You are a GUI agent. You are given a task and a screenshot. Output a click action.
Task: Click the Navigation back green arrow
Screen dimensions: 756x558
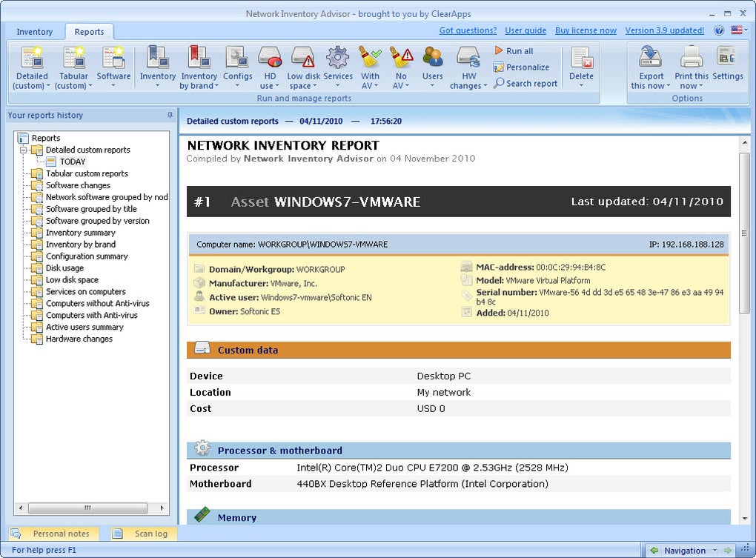(x=654, y=550)
